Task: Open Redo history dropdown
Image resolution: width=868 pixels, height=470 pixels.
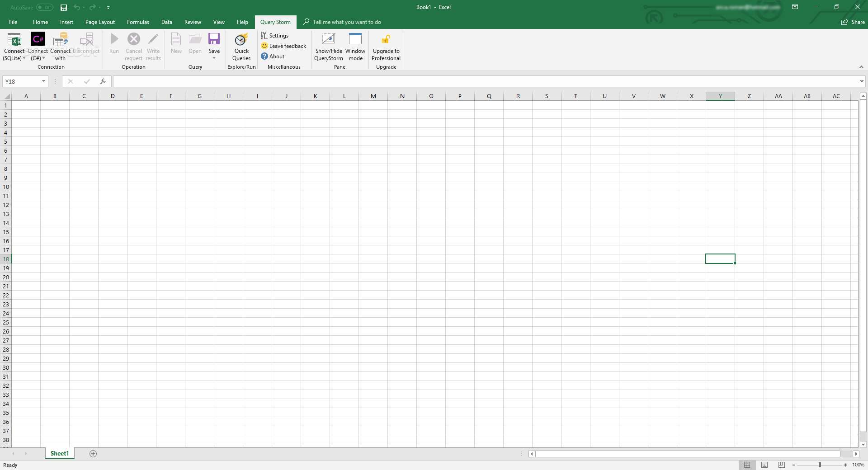Action: tap(99, 8)
